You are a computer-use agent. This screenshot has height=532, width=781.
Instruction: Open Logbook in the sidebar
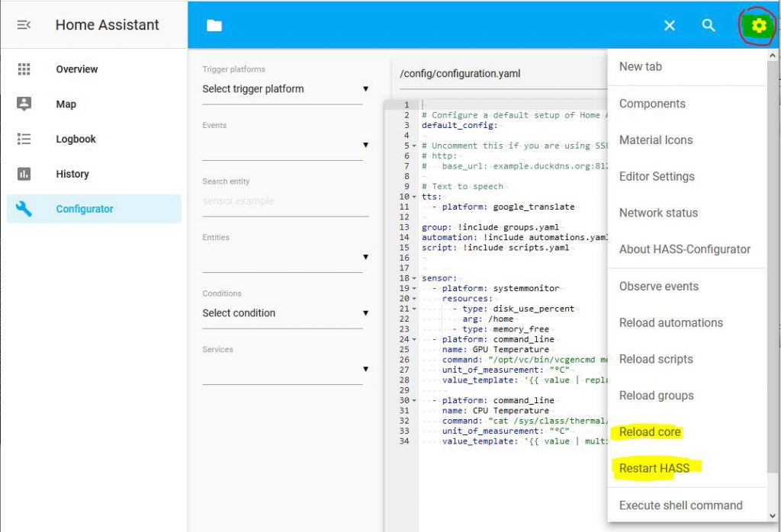(x=94, y=139)
